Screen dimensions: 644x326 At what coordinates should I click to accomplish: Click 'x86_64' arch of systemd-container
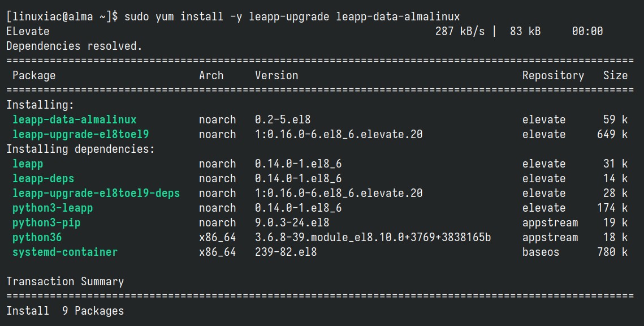(x=217, y=252)
